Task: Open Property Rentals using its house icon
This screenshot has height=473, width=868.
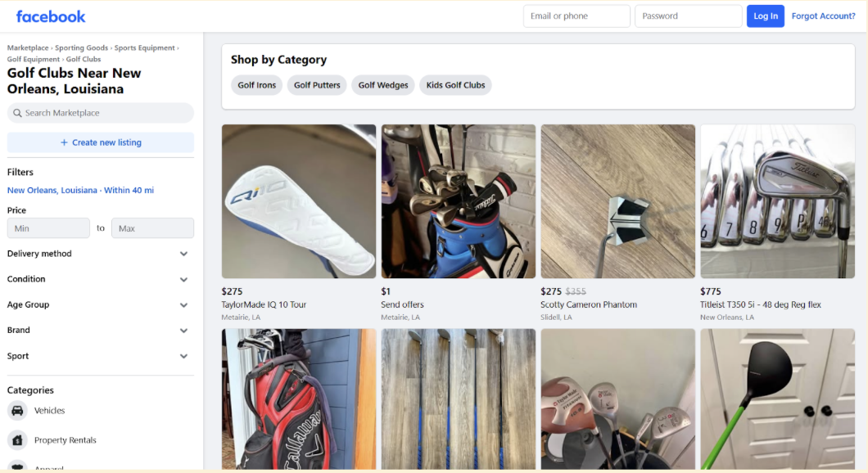Action: click(17, 439)
